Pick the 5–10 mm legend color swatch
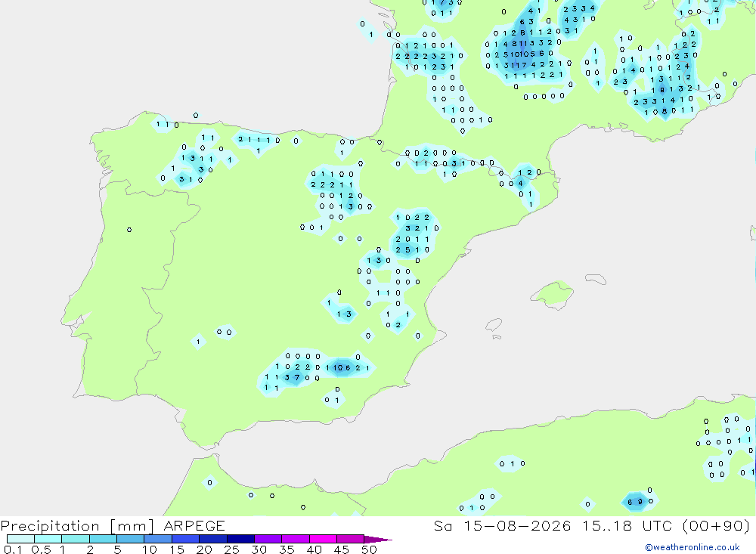Screen dimensions: 756x554 (131, 539)
